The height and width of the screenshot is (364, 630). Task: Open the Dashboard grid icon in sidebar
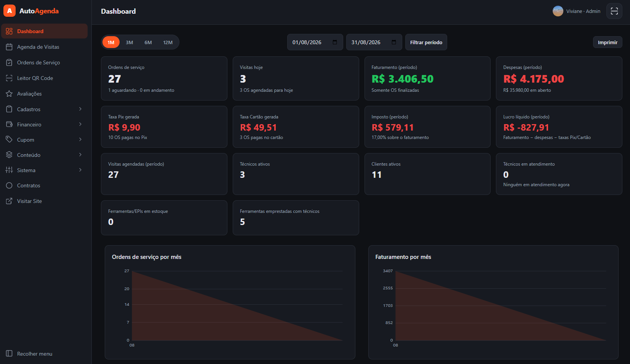[9, 31]
